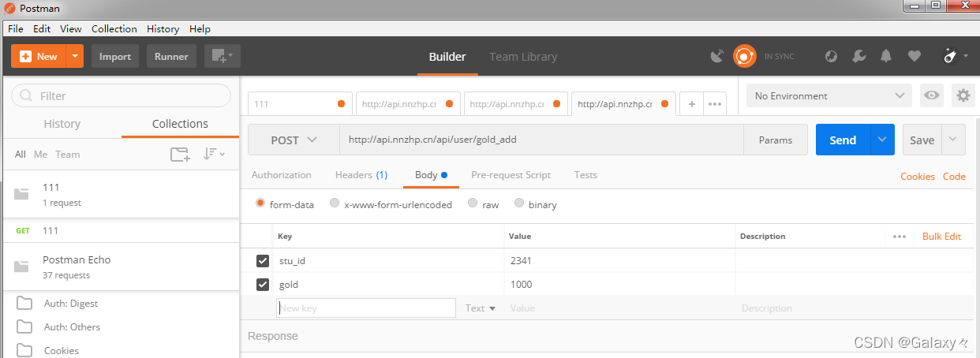Image resolution: width=980 pixels, height=358 pixels.
Task: Click the heart icon in header
Action: click(x=914, y=56)
